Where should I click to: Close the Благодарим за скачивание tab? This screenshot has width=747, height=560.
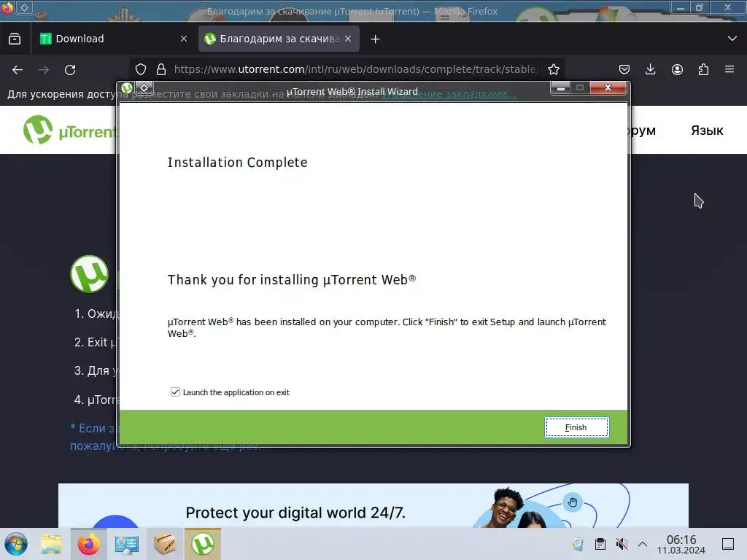[348, 39]
